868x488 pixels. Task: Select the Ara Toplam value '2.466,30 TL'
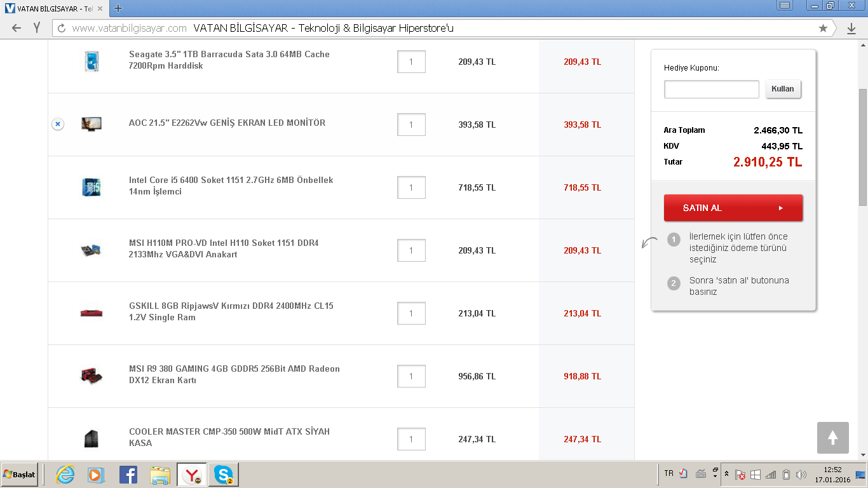[x=778, y=130]
